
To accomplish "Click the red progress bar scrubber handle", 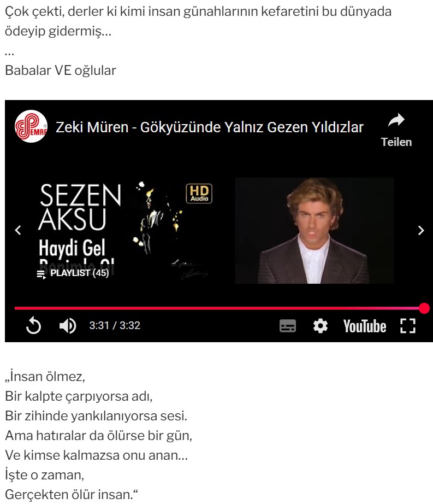I will point(424,308).
